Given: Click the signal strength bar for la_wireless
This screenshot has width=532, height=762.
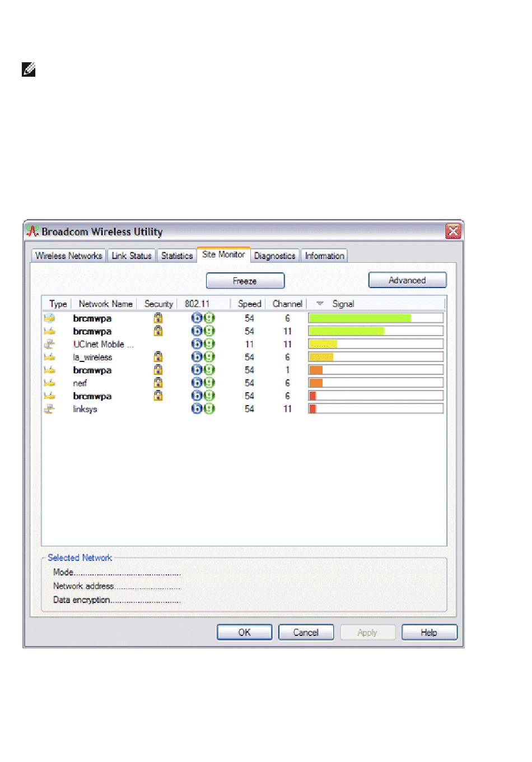Looking at the screenshot, I should click(376, 357).
